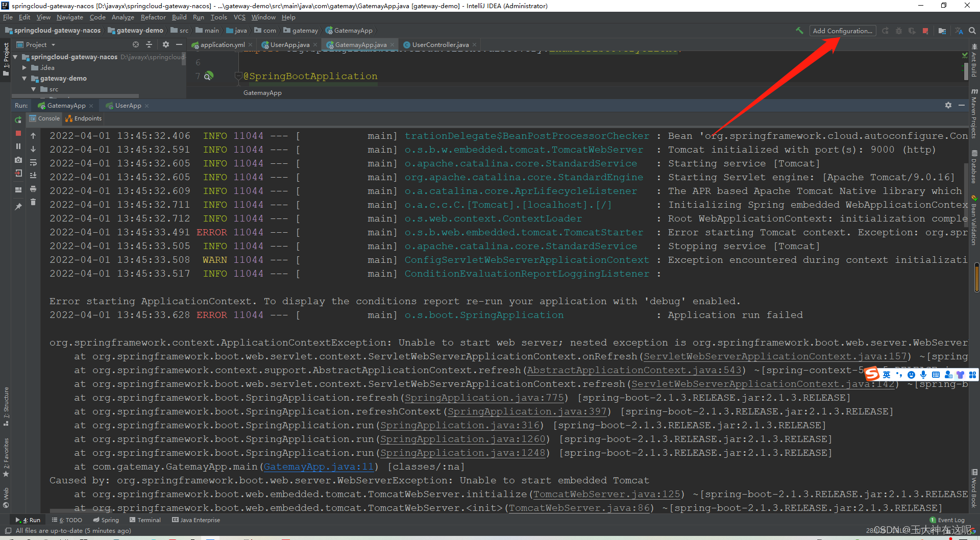Open the SpringApplication.java:775 link

tap(484, 398)
